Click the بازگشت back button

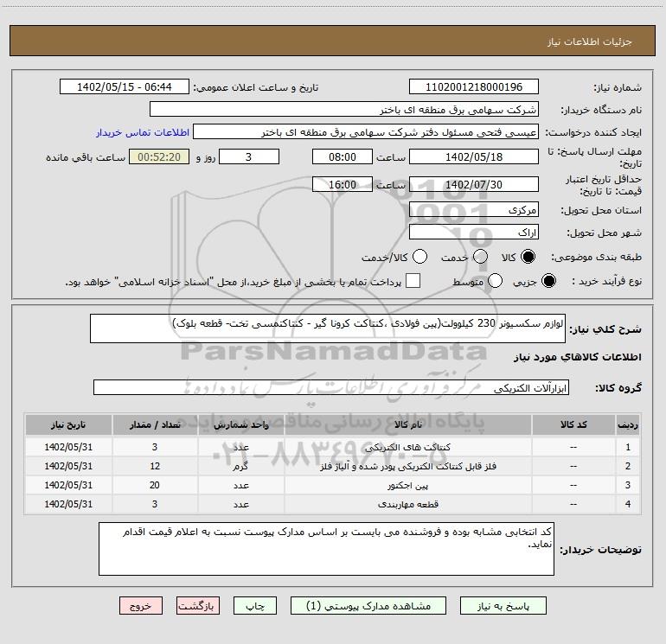click(198, 606)
